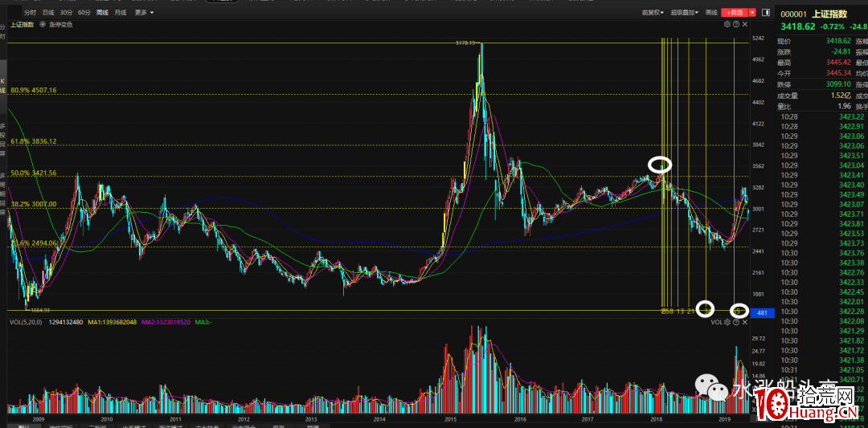
Task: Click the 3418.62 current price headline
Action: [x=798, y=26]
